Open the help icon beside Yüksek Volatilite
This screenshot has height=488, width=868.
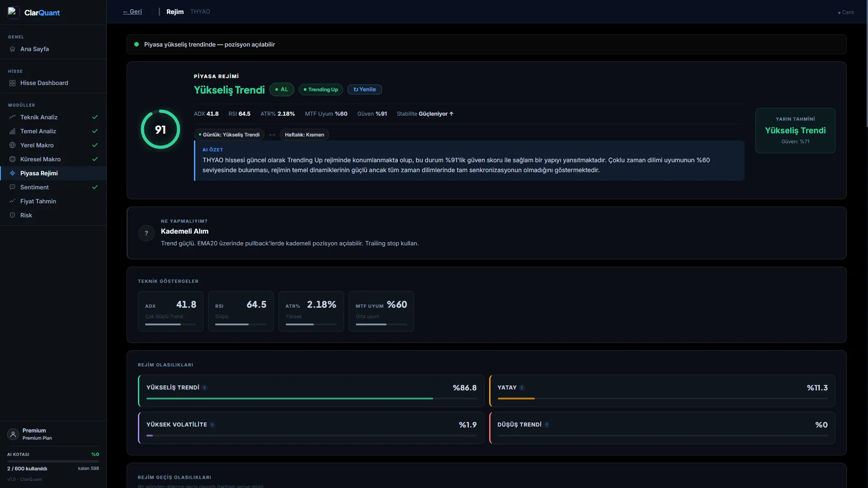[212, 425]
